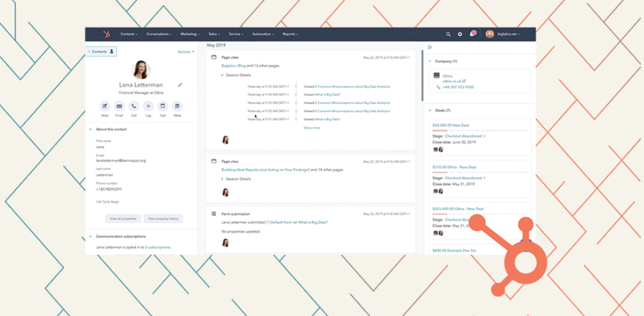Go back via the Contacts button
644x316 pixels.
(101, 51)
